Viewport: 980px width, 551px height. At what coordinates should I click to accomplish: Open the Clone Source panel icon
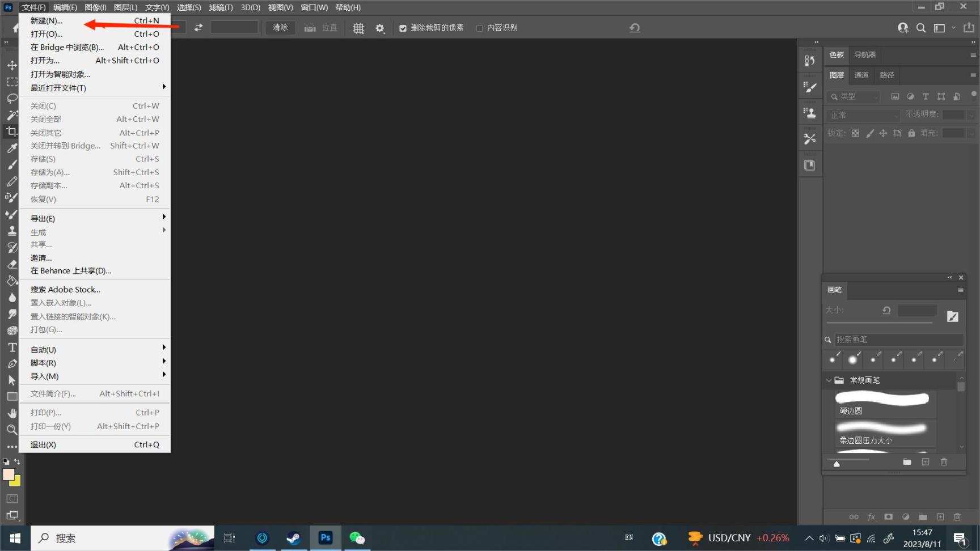tap(810, 113)
